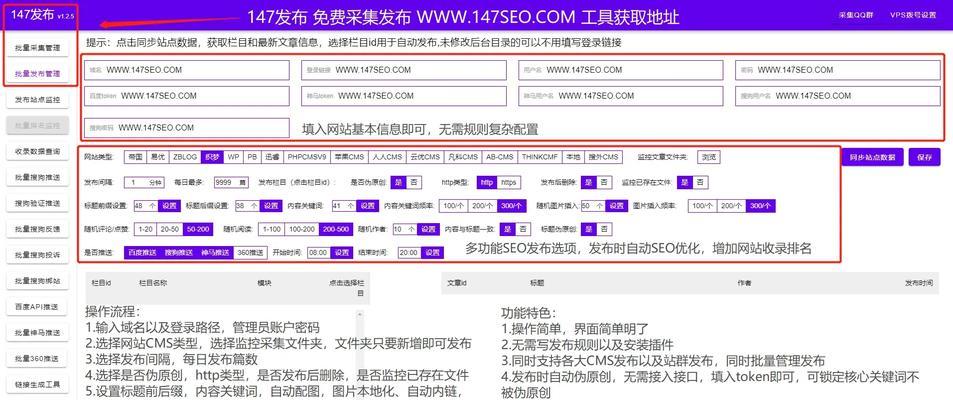Viewport: 953px width, 400px height.
Task: Switch the http类型 to https
Action: 507,182
